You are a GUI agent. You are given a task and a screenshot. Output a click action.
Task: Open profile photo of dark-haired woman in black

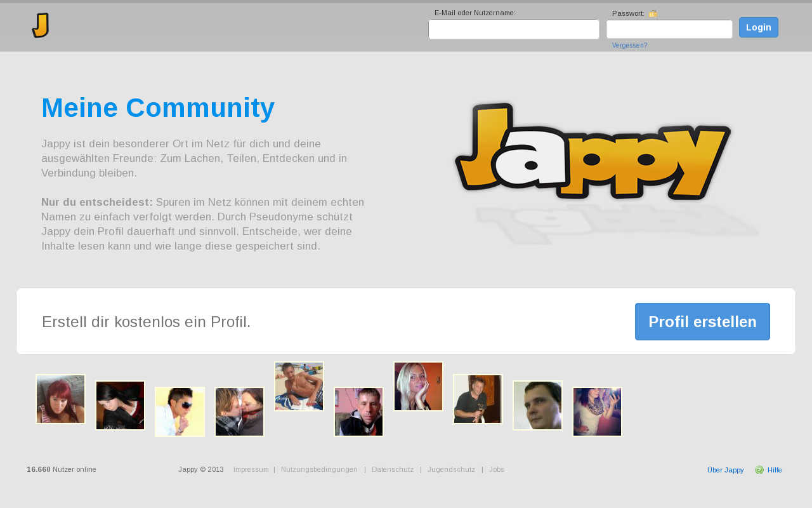coord(120,405)
